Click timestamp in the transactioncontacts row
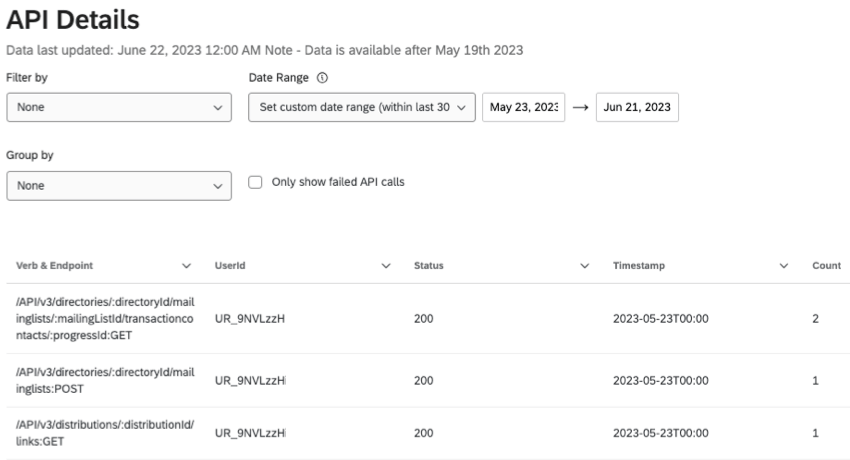Image resolution: width=850 pixels, height=460 pixels. point(661,319)
